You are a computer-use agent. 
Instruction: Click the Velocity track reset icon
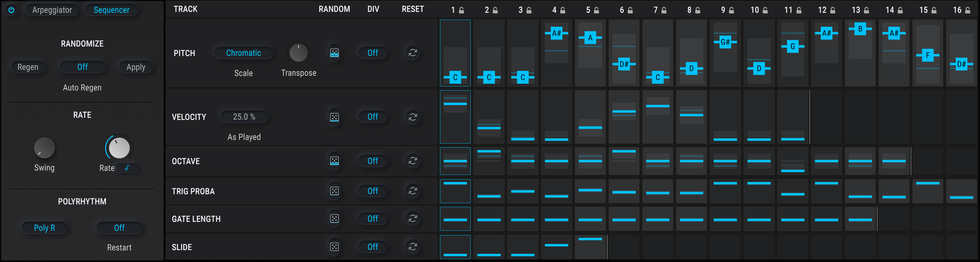coord(413,117)
